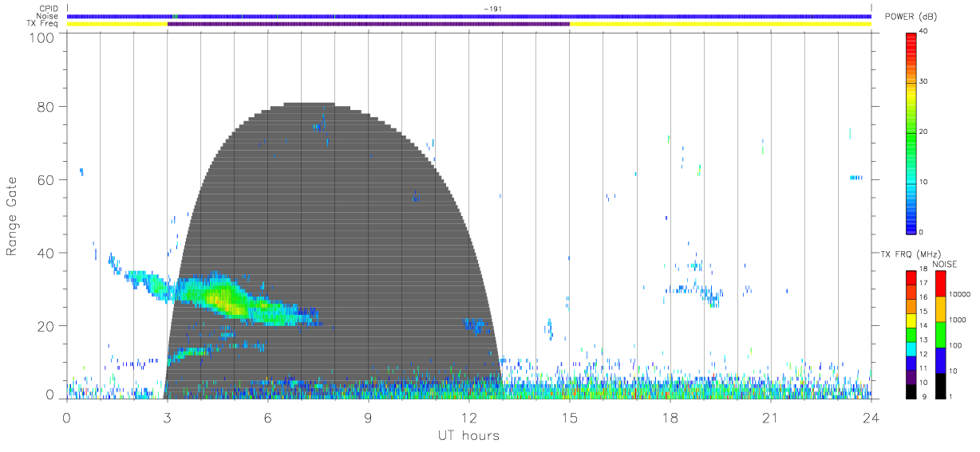
Task: Click the black 1–10 swatch in NOISE legend
Action: pyautogui.click(x=940, y=385)
